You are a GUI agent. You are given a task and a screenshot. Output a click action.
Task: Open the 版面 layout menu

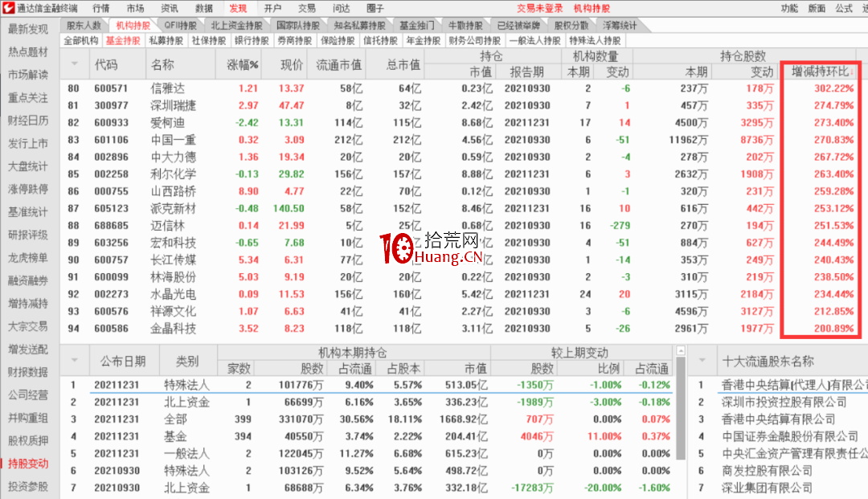point(817,8)
